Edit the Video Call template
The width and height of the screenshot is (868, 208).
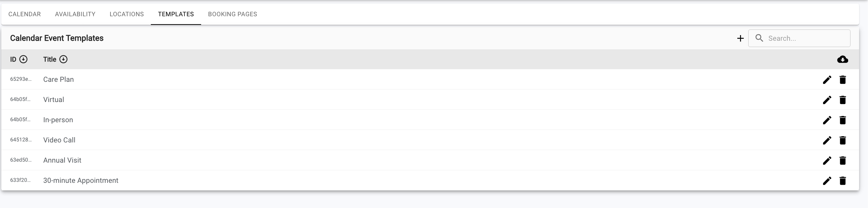827,140
